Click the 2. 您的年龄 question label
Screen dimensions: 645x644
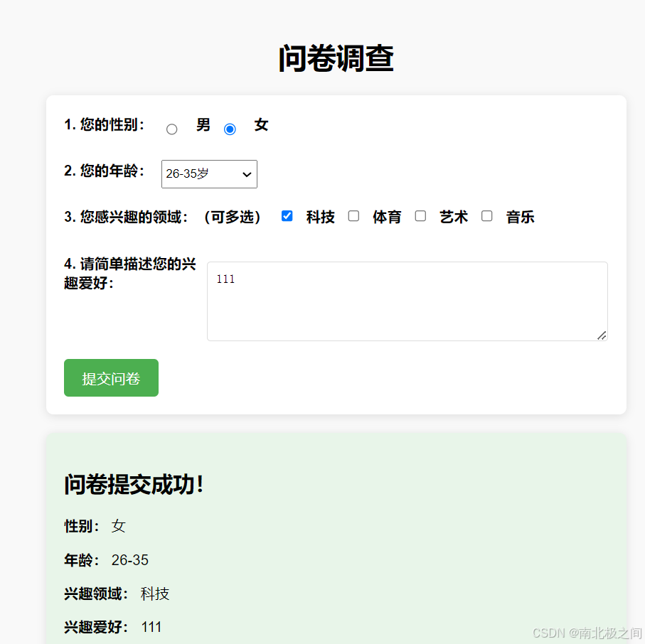point(105,171)
